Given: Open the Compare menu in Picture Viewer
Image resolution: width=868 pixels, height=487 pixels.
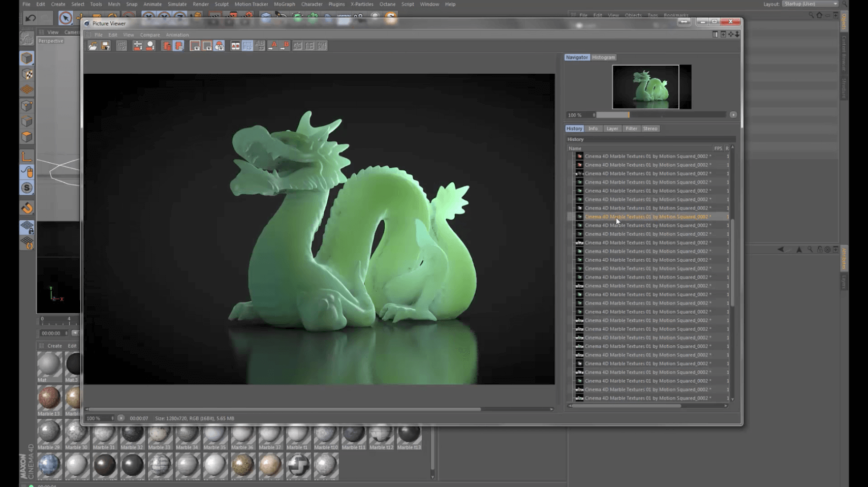Looking at the screenshot, I should tap(149, 35).
